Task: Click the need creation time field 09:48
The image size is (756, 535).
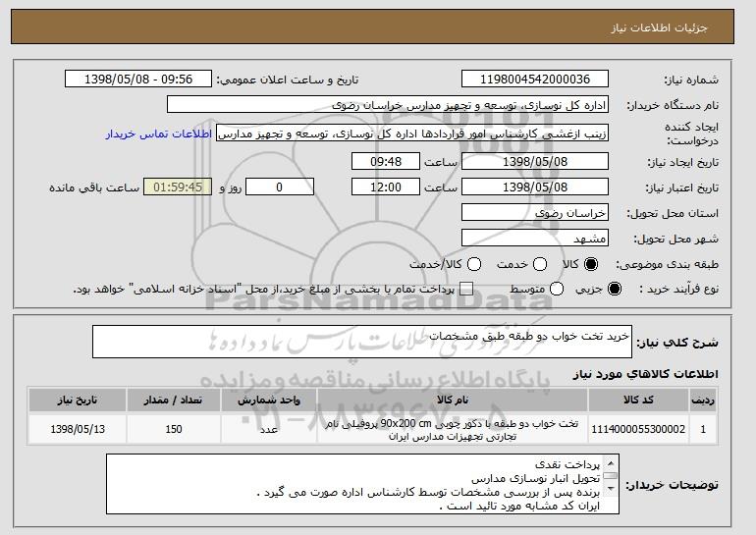Action: coord(386,161)
